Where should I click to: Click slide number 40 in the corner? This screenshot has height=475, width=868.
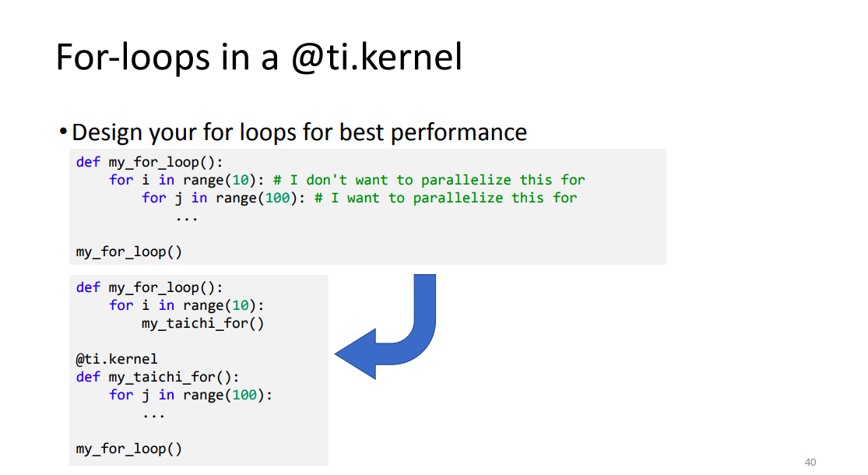pos(810,462)
